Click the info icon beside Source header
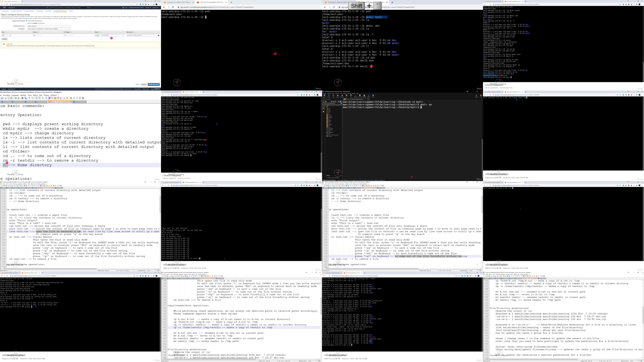644x362 pixels. pos(100,32)
